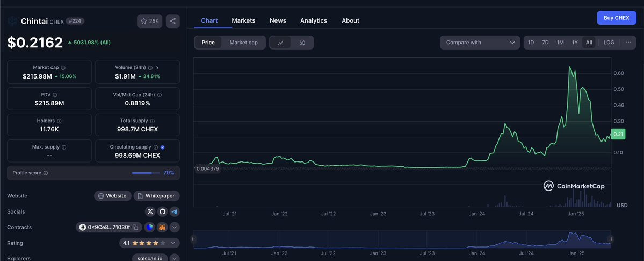Click right handle of chart range slider

coord(610,239)
